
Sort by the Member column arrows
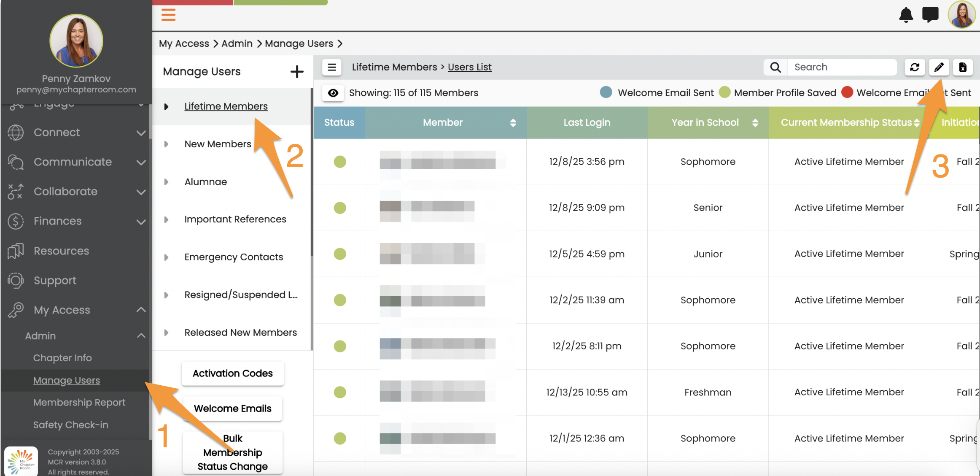513,123
